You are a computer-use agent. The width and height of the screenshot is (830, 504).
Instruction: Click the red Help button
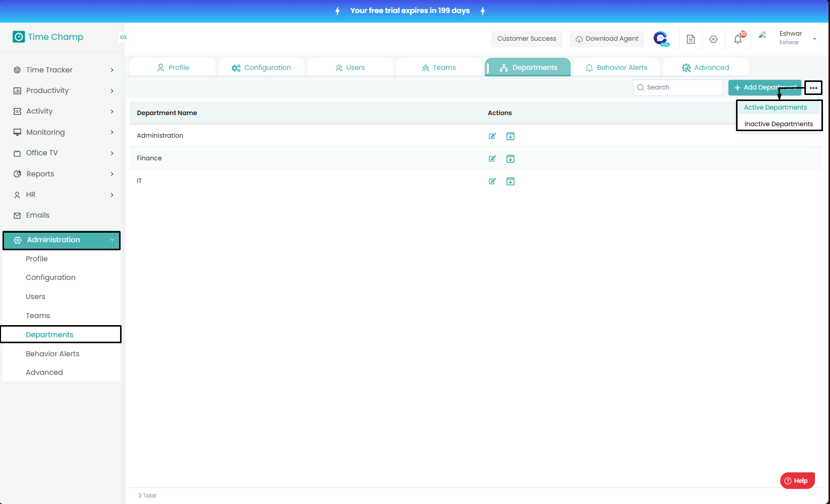pyautogui.click(x=797, y=481)
